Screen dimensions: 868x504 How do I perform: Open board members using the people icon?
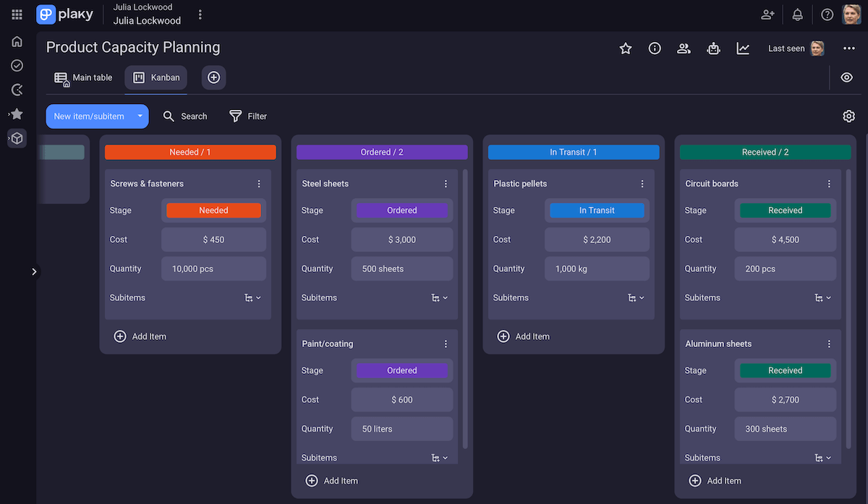684,48
